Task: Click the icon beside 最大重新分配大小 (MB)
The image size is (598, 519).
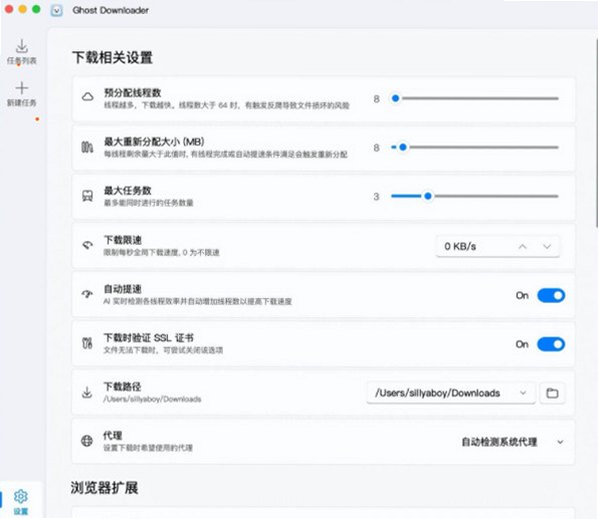Action: pyautogui.click(x=87, y=147)
